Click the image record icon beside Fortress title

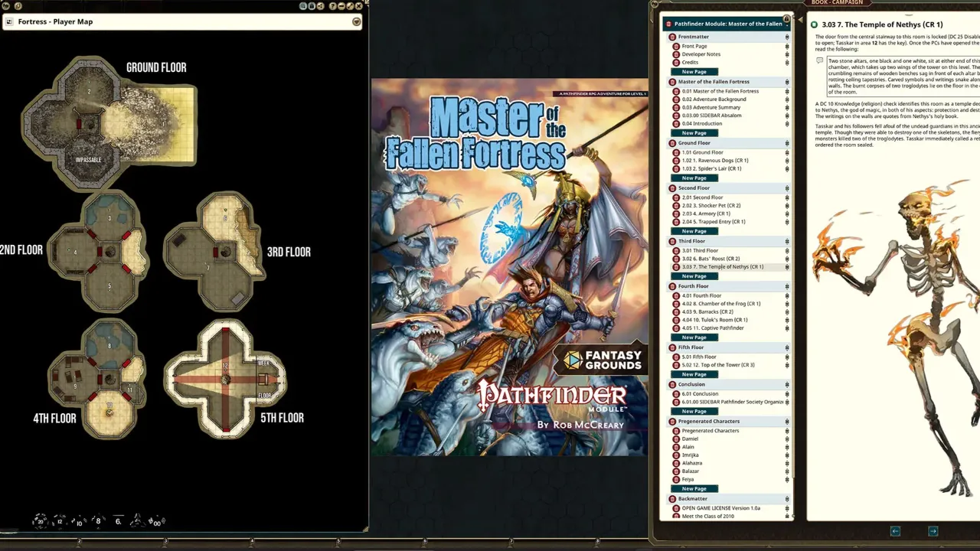(9, 21)
